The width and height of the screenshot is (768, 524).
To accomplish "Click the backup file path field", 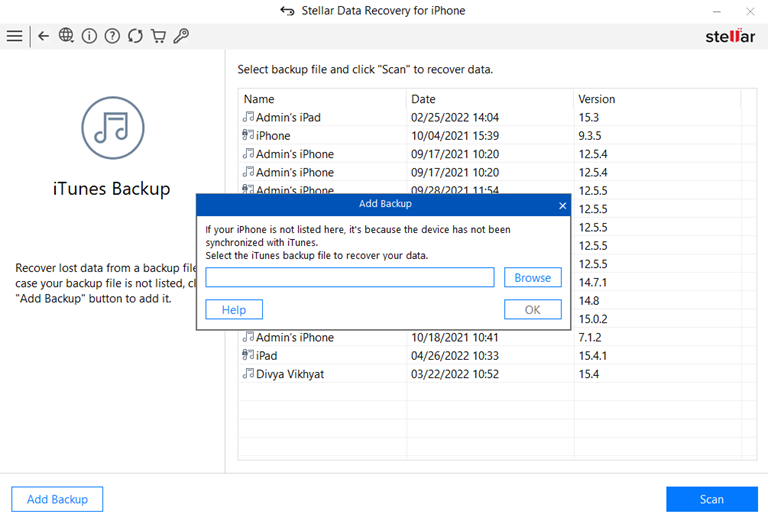I will (x=350, y=277).
